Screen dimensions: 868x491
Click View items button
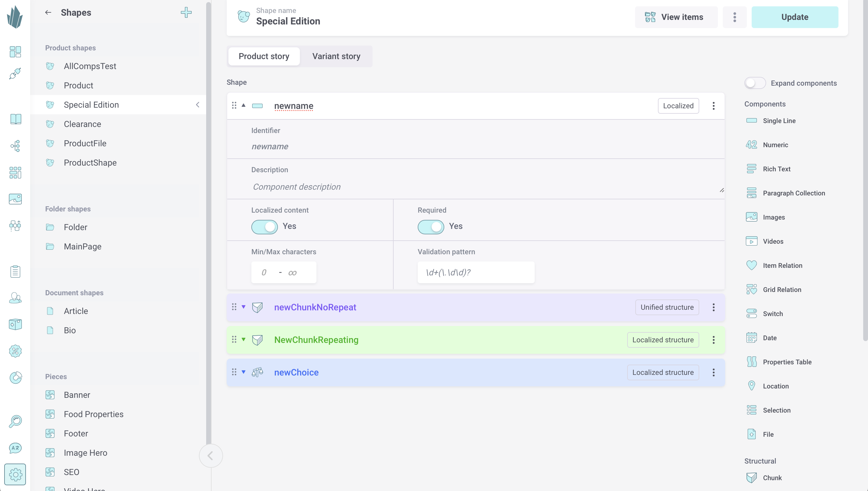(675, 17)
